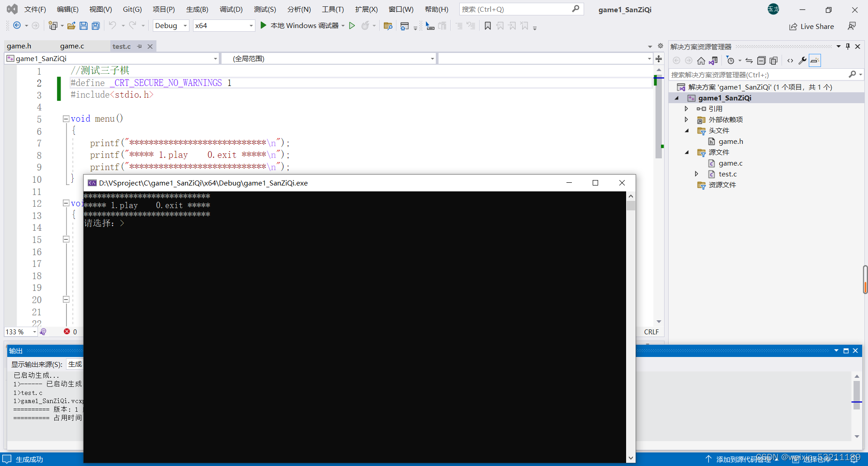Open the 生成(B) build menu
The height and width of the screenshot is (466, 868).
coord(197,9)
